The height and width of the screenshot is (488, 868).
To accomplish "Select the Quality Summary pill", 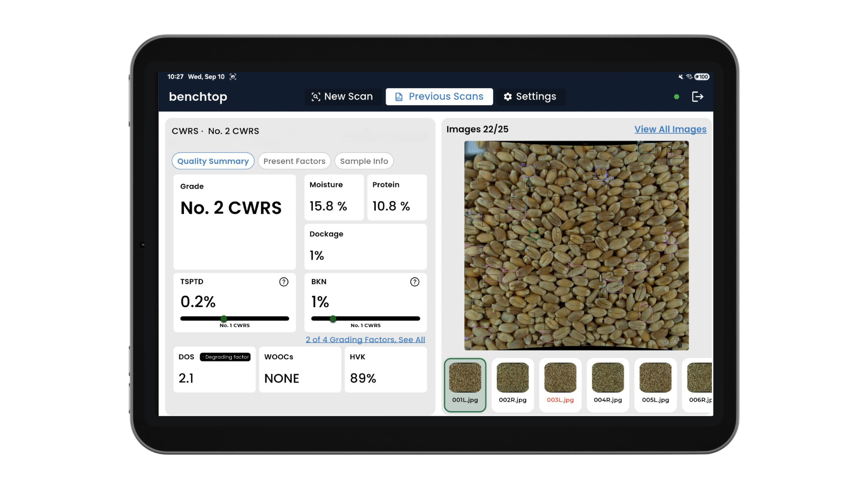I will pos(213,161).
